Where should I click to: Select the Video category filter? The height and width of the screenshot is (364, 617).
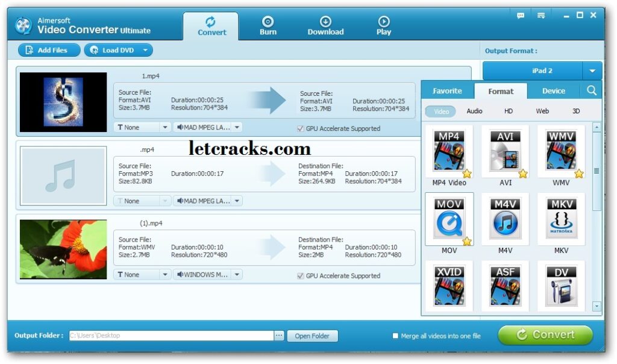click(440, 111)
